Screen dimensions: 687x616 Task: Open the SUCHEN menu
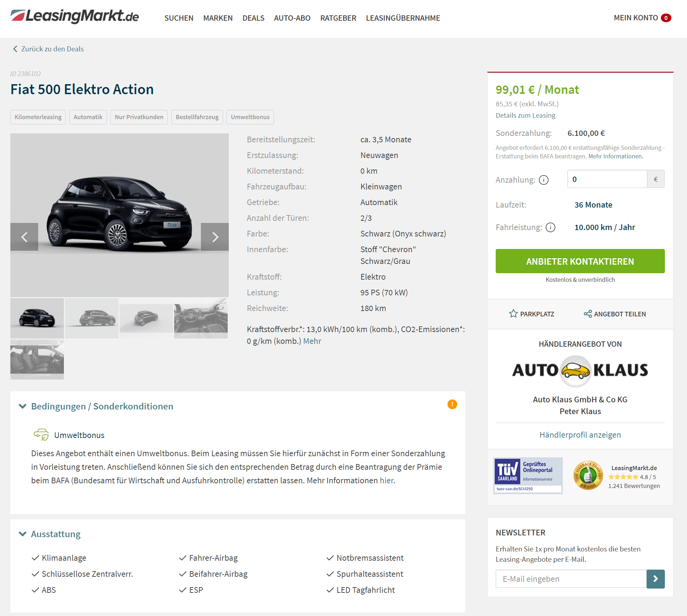(179, 18)
